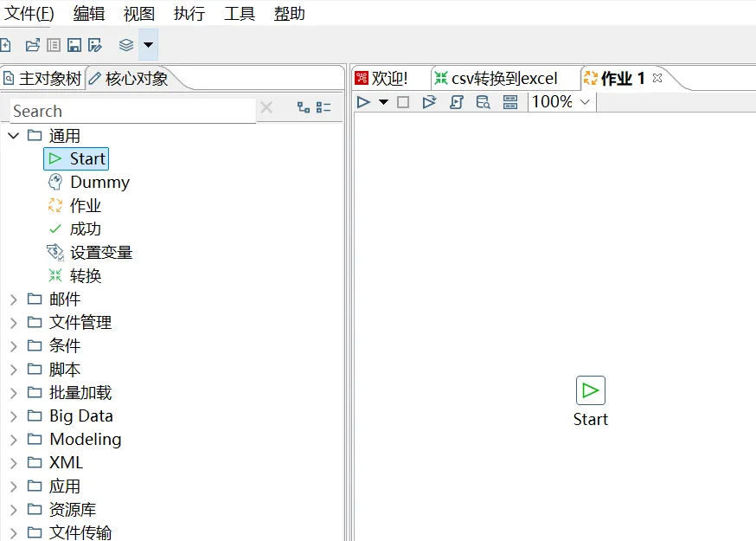Open the 工具 menu
756x541 pixels.
pyautogui.click(x=239, y=14)
